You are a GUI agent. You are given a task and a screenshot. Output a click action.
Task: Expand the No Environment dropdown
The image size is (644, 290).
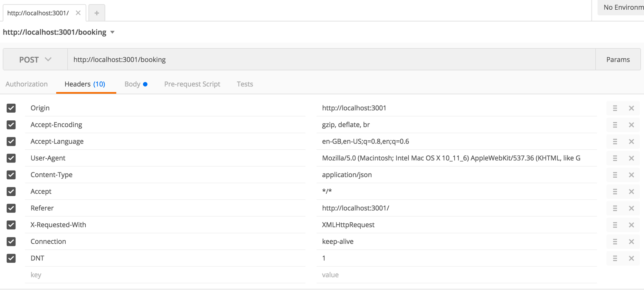[622, 7]
